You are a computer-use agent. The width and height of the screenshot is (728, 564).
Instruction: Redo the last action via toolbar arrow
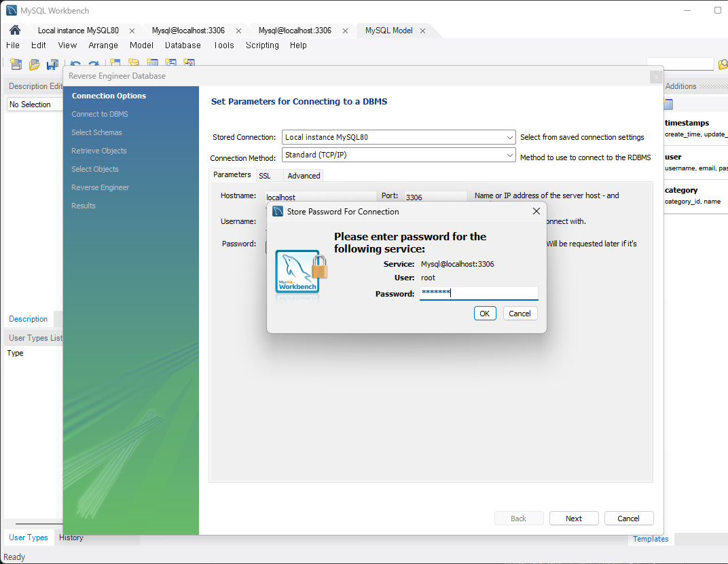[94, 64]
